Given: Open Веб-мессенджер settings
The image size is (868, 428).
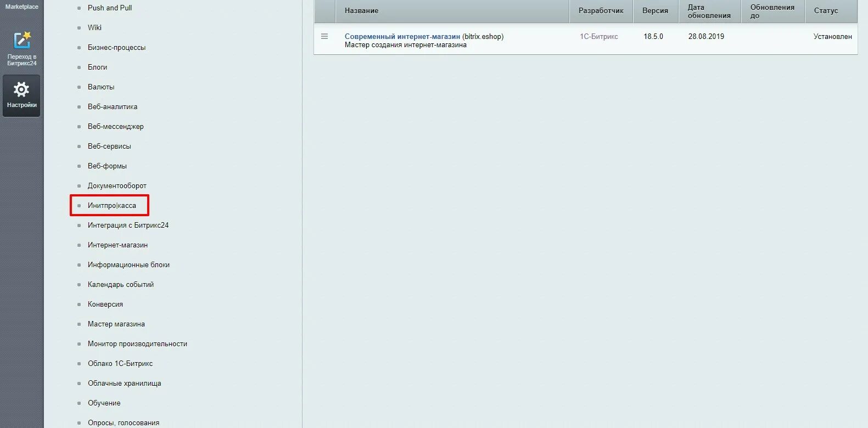Looking at the screenshot, I should tap(116, 126).
